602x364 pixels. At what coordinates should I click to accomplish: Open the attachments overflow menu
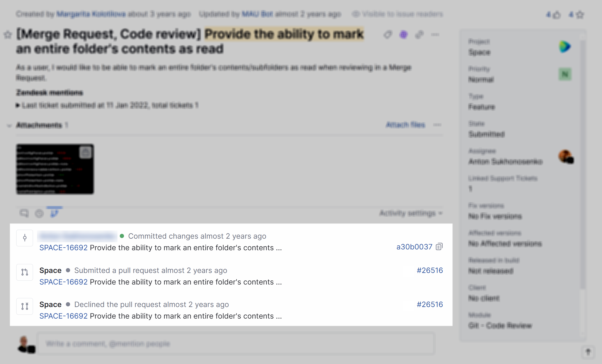click(438, 125)
